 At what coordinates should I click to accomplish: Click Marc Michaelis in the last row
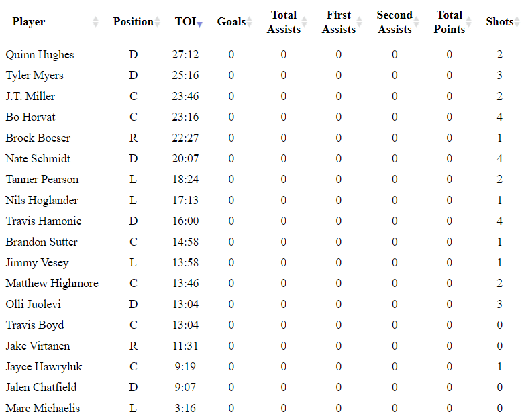(42, 409)
